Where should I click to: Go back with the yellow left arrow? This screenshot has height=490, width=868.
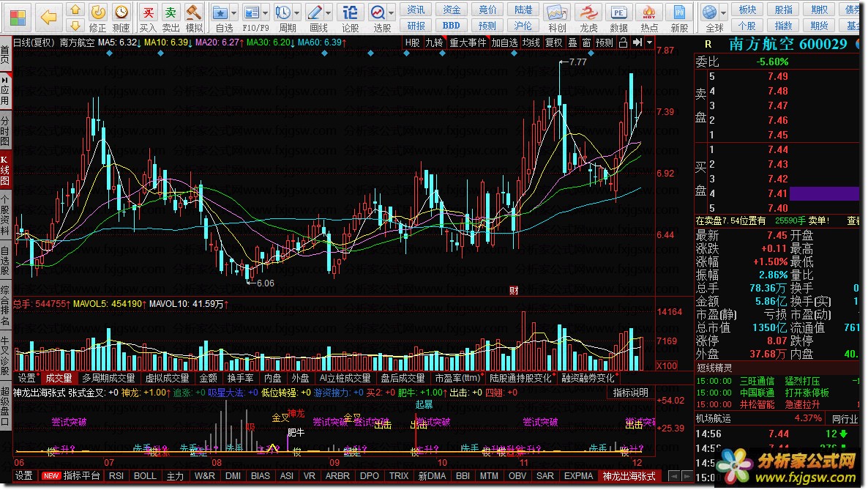click(49, 17)
